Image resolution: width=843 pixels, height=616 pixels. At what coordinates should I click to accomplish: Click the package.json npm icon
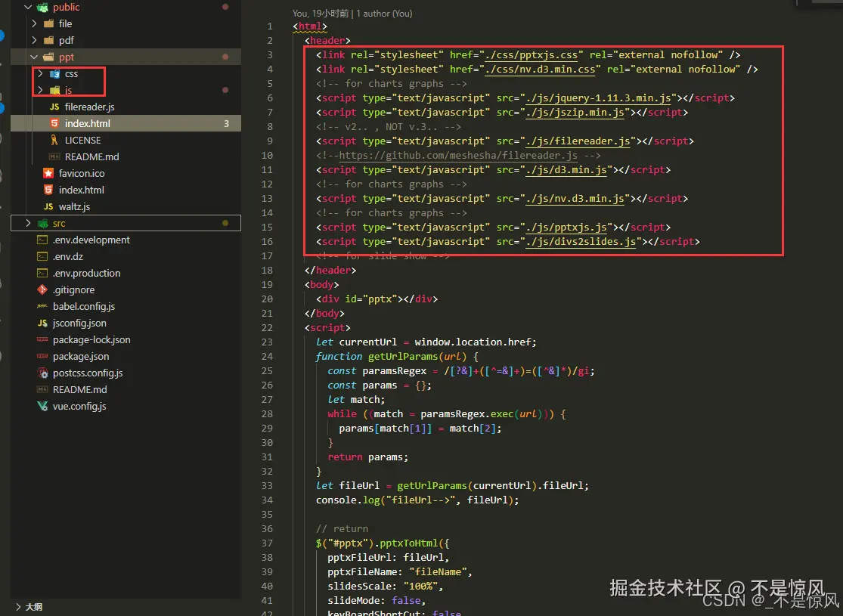coord(42,357)
